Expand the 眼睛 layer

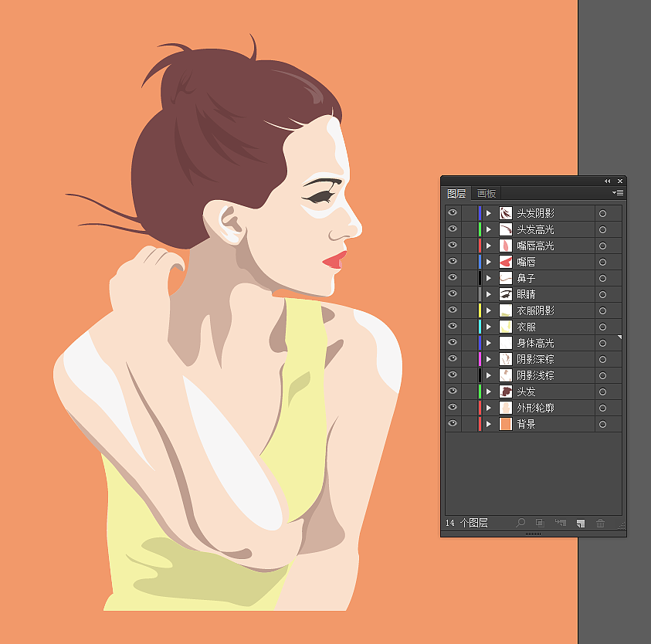point(489,294)
